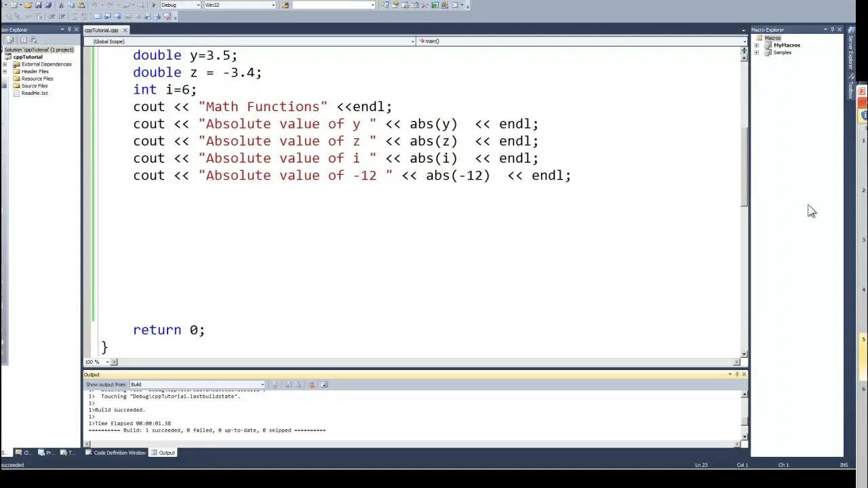Image resolution: width=868 pixels, height=488 pixels.
Task: Clear all output using the red X icon
Action: point(312,384)
